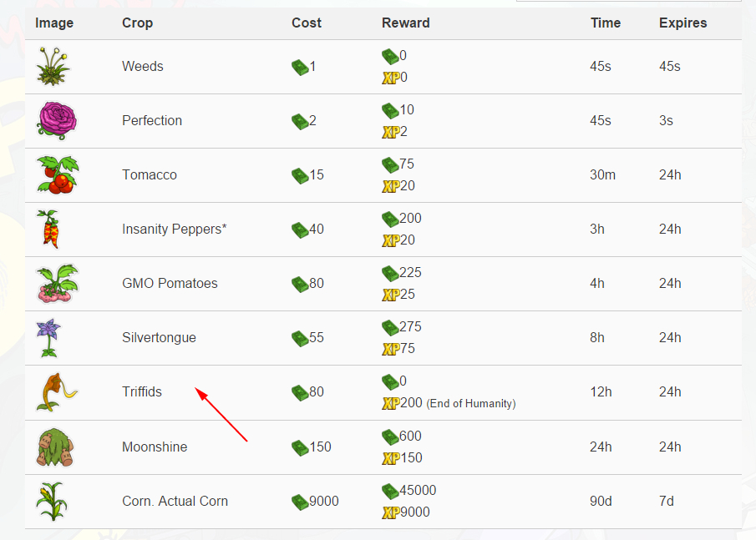Select the Corn stalk image
The height and width of the screenshot is (540, 756).
coord(50,502)
